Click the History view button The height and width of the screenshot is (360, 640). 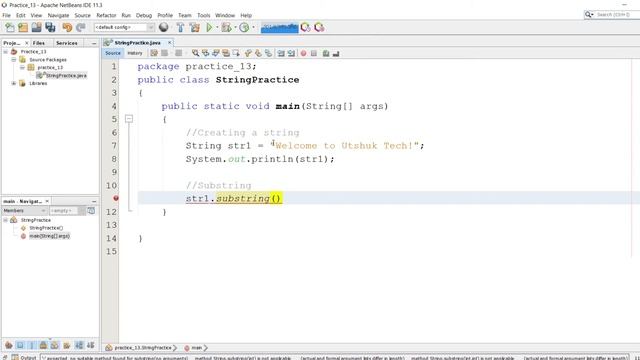point(134,53)
